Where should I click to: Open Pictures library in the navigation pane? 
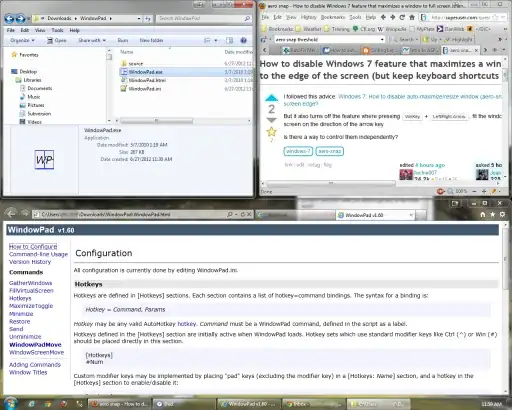(36, 105)
